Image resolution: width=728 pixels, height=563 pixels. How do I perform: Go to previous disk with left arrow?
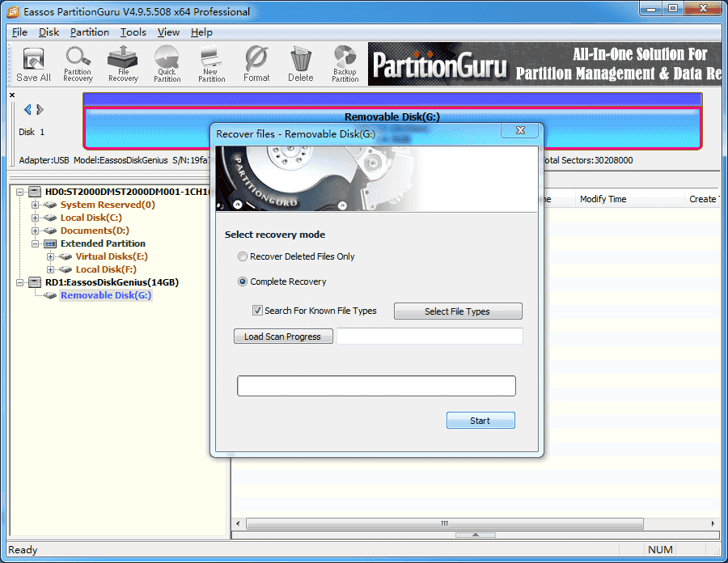click(28, 109)
